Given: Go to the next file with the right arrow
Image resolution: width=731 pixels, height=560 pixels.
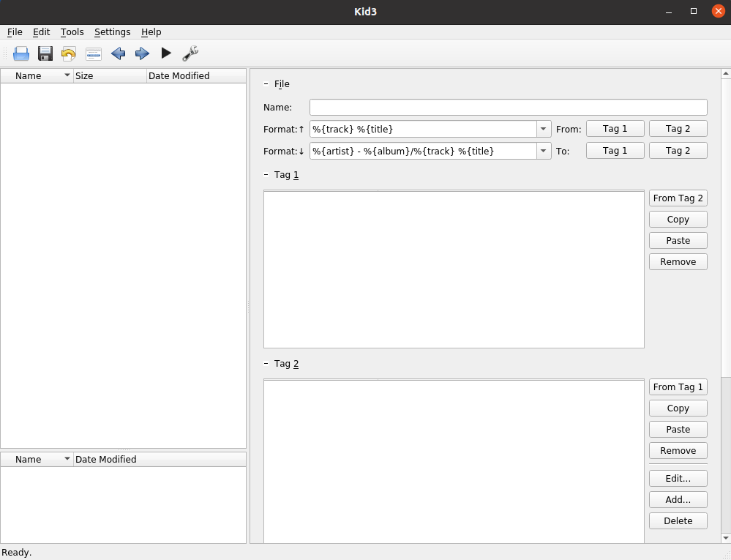Looking at the screenshot, I should click(x=142, y=53).
